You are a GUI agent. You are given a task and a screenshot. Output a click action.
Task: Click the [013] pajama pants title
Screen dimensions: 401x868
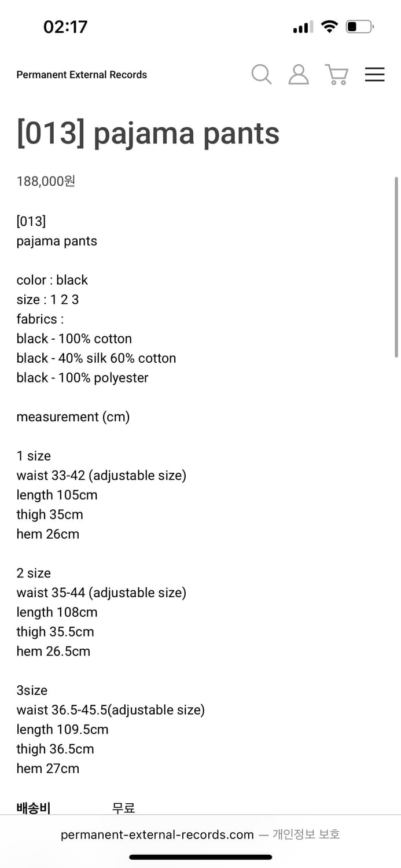[148, 133]
